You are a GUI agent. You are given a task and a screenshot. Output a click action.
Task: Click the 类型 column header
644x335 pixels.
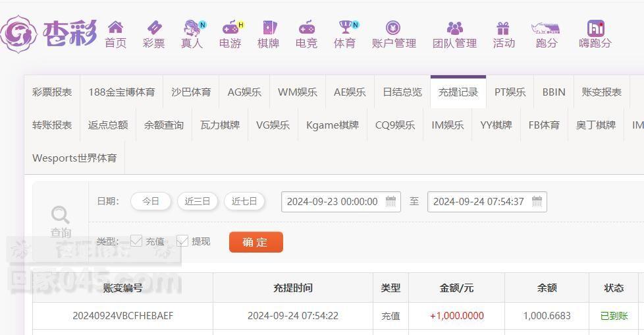pos(390,288)
